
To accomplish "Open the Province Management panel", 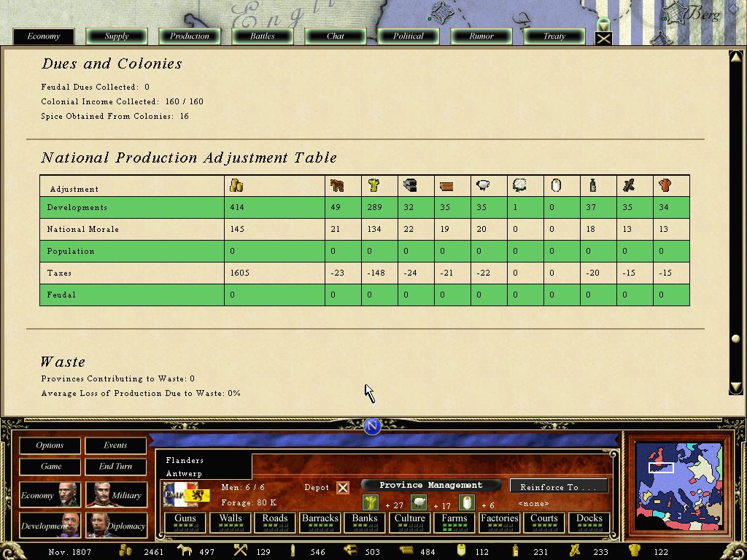I will pyautogui.click(x=430, y=485).
